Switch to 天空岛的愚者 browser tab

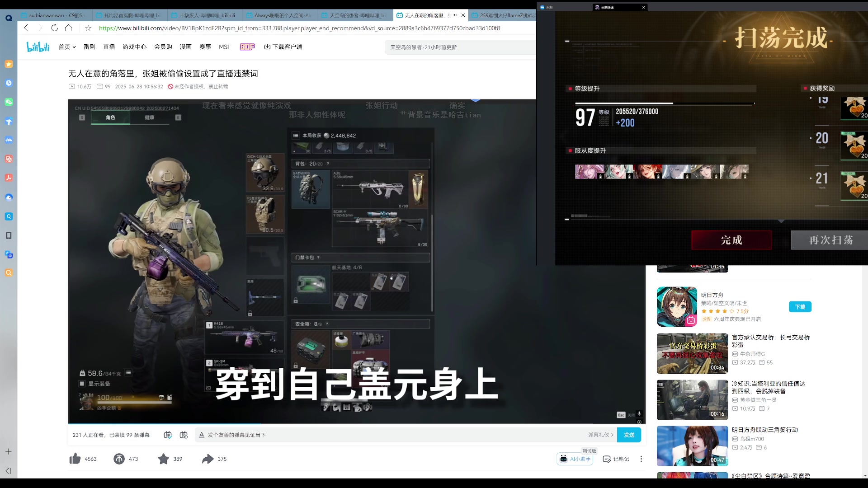pos(355,15)
